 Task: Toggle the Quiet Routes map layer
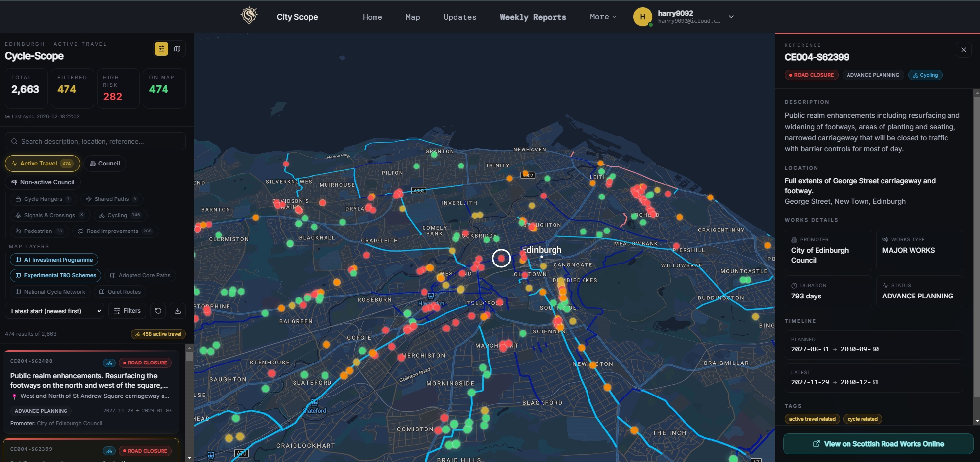tap(120, 292)
